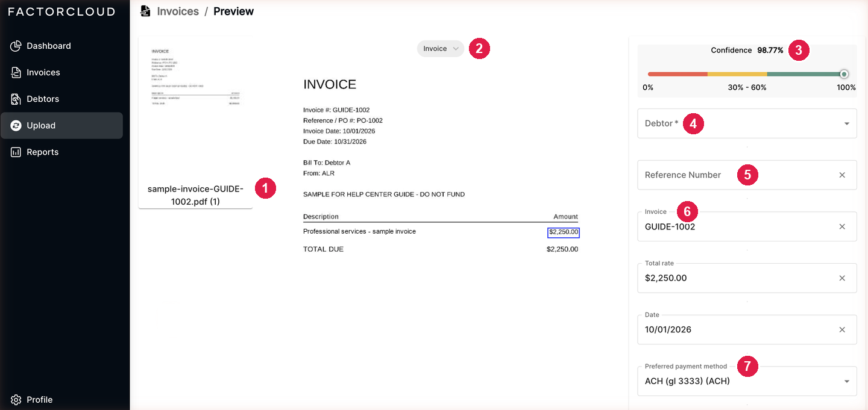Click the Confidence 98.77% value

[770, 51]
